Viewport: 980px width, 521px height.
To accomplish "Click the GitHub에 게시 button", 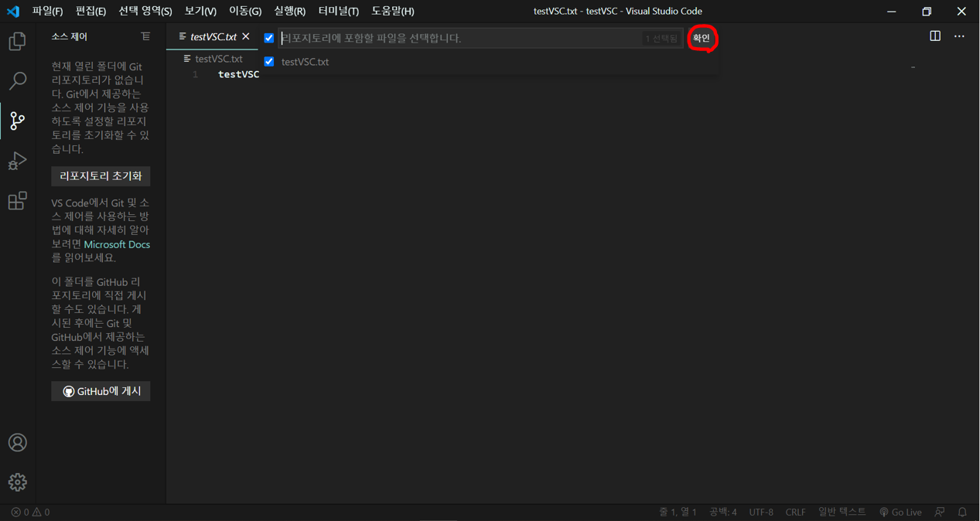I will 101,391.
